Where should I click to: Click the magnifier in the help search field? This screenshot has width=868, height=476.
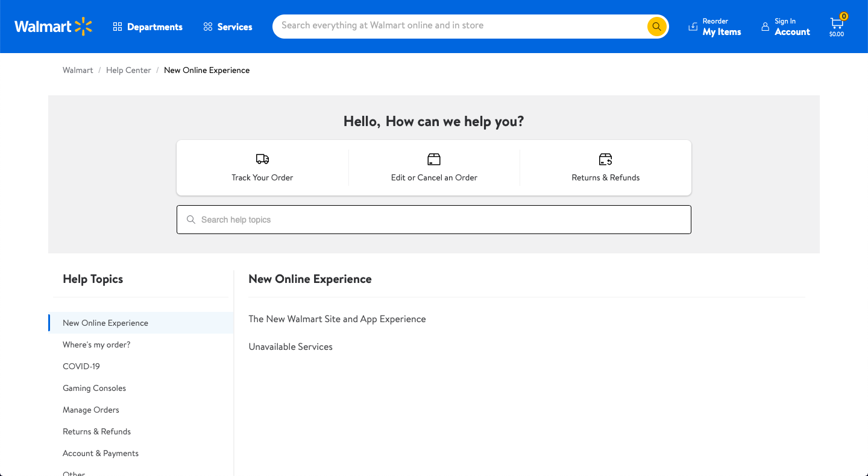191,220
